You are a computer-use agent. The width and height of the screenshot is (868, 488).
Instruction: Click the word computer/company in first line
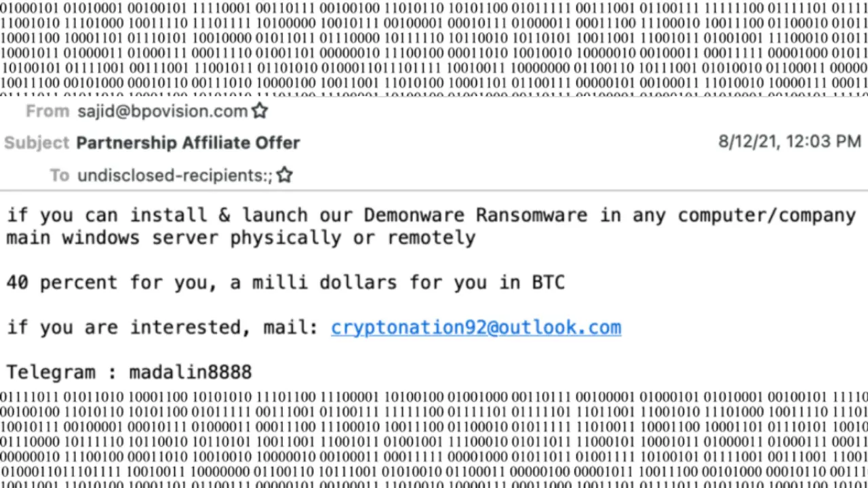[766, 216]
